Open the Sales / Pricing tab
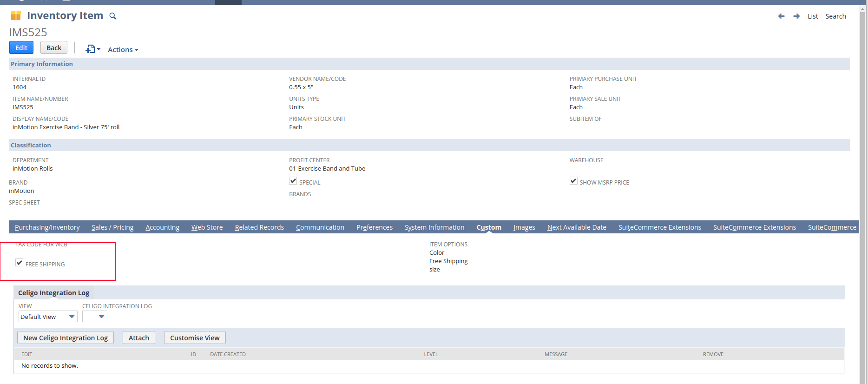Image resolution: width=868 pixels, height=384 pixels. [112, 227]
